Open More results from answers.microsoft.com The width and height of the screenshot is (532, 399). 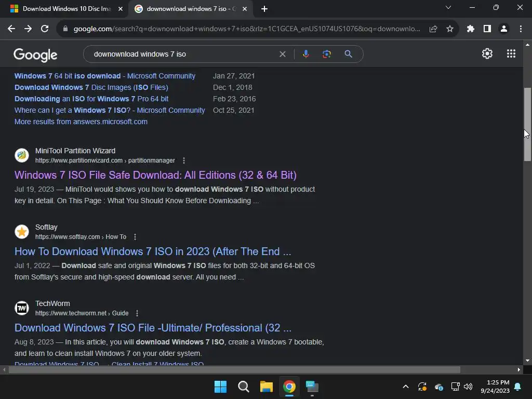[x=81, y=122]
